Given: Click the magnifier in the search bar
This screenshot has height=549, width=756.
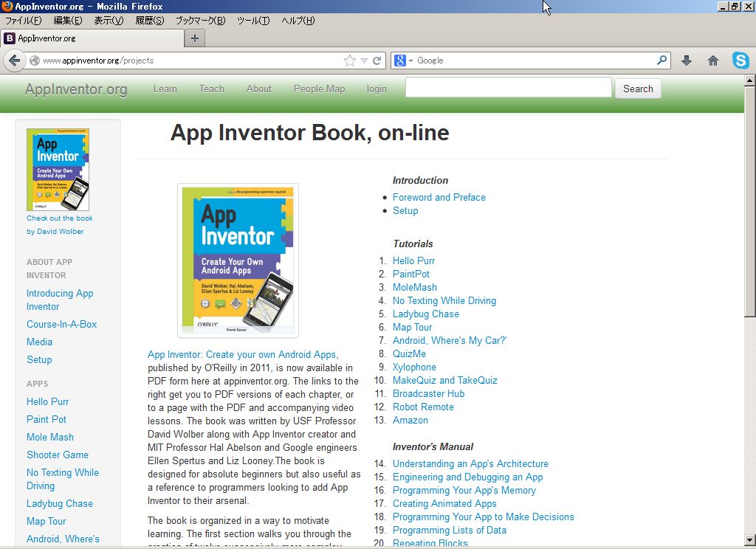Looking at the screenshot, I should click(662, 61).
